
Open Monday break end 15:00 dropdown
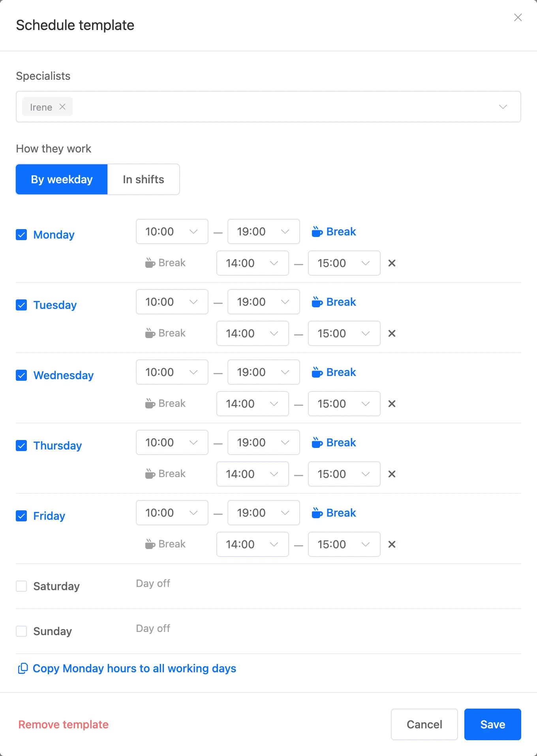(x=344, y=263)
